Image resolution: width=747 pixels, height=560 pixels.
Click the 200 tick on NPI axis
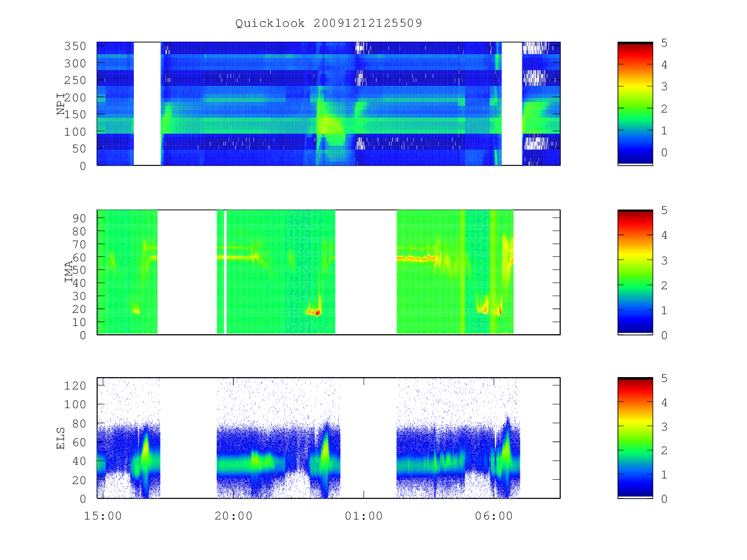pos(75,98)
